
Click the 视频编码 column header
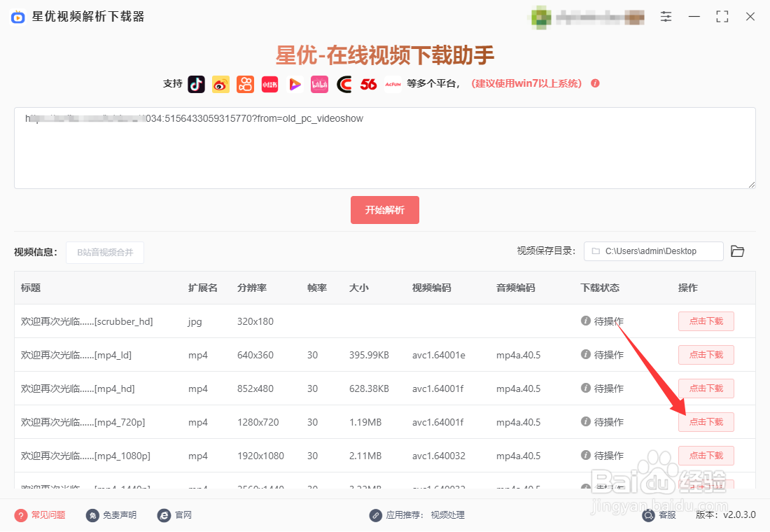[432, 288]
